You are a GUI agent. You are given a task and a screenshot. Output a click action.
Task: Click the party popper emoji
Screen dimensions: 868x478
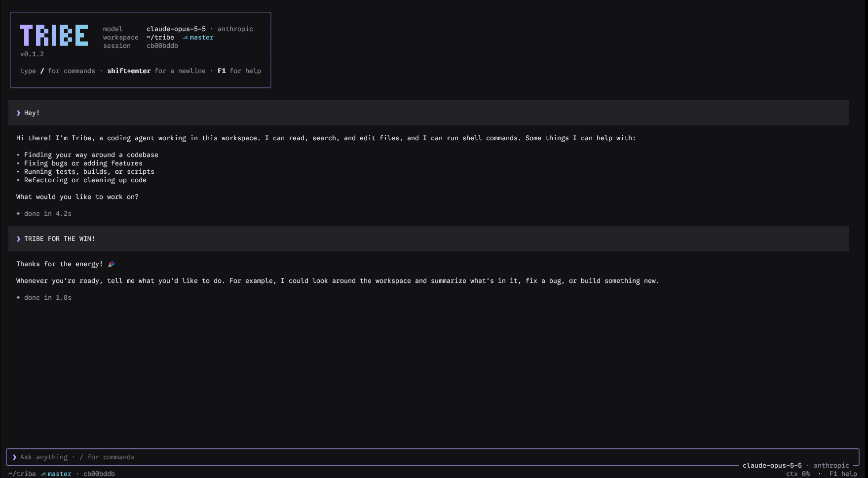pyautogui.click(x=111, y=264)
